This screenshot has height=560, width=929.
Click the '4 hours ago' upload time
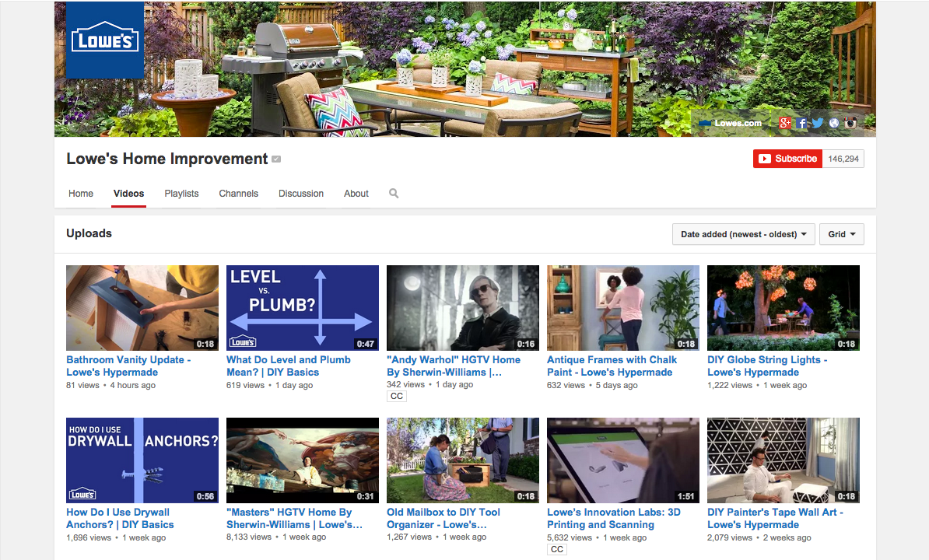[133, 385]
